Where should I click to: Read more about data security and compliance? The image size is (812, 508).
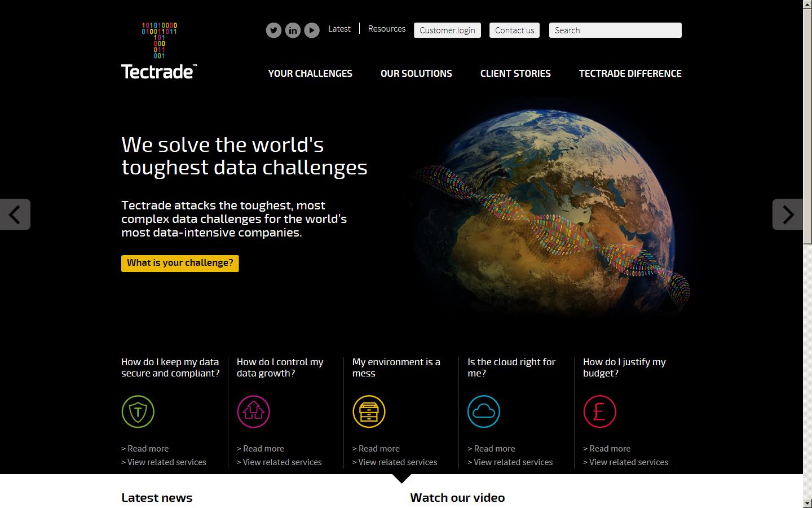[145, 449]
